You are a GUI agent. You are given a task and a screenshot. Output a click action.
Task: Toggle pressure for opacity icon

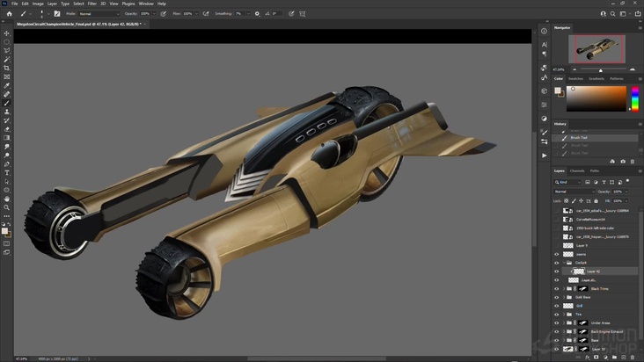163,13
